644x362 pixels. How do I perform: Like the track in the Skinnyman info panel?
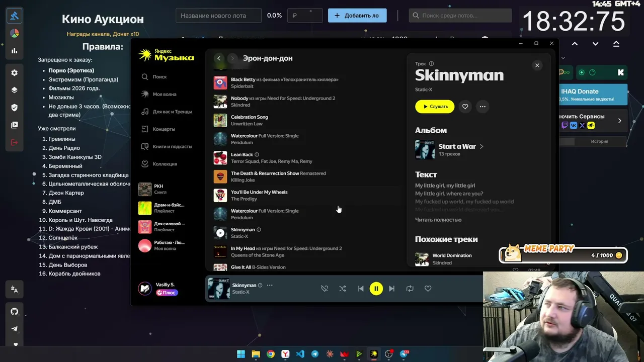point(465,107)
